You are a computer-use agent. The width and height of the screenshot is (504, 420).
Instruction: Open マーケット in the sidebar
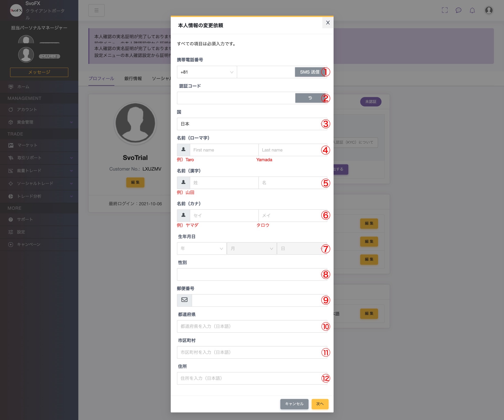[39, 145]
